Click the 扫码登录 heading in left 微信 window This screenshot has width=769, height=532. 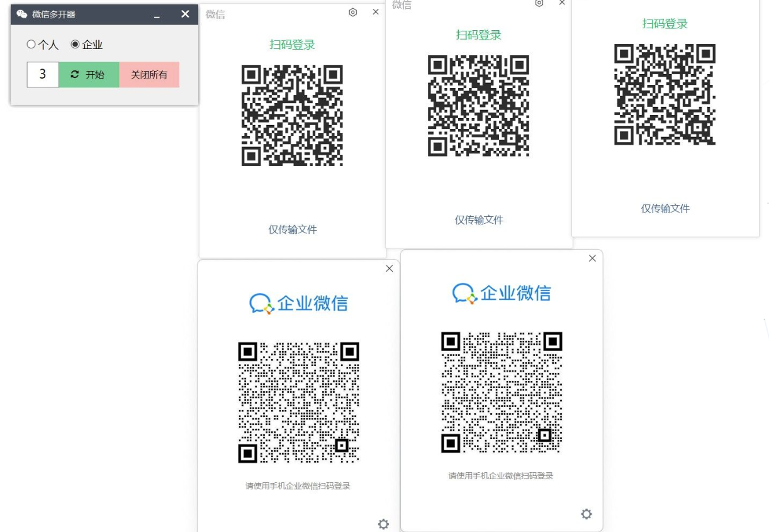coord(293,45)
